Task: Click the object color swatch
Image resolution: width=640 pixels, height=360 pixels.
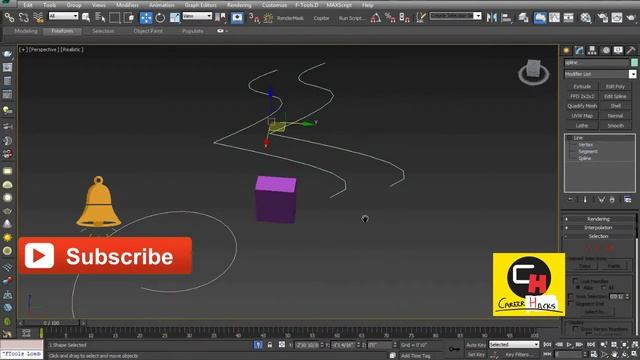Action: click(634, 62)
